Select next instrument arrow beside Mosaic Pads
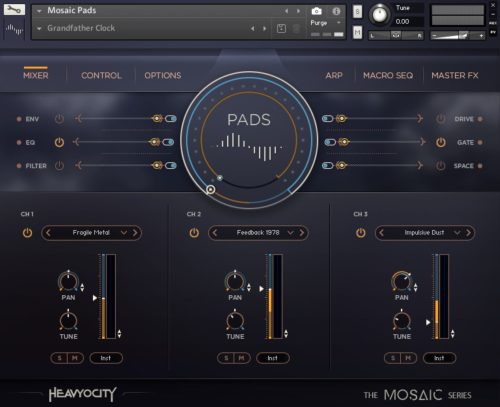 point(298,11)
